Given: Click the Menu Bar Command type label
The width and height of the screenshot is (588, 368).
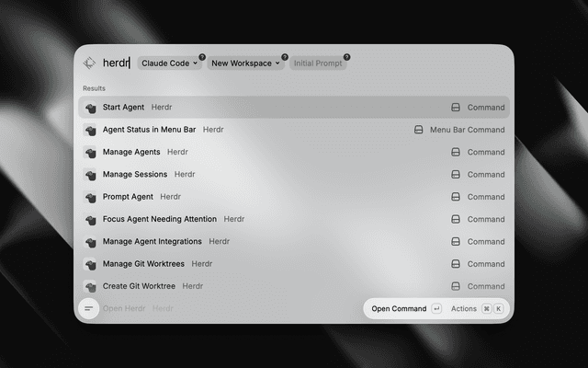Looking at the screenshot, I should pyautogui.click(x=468, y=130).
